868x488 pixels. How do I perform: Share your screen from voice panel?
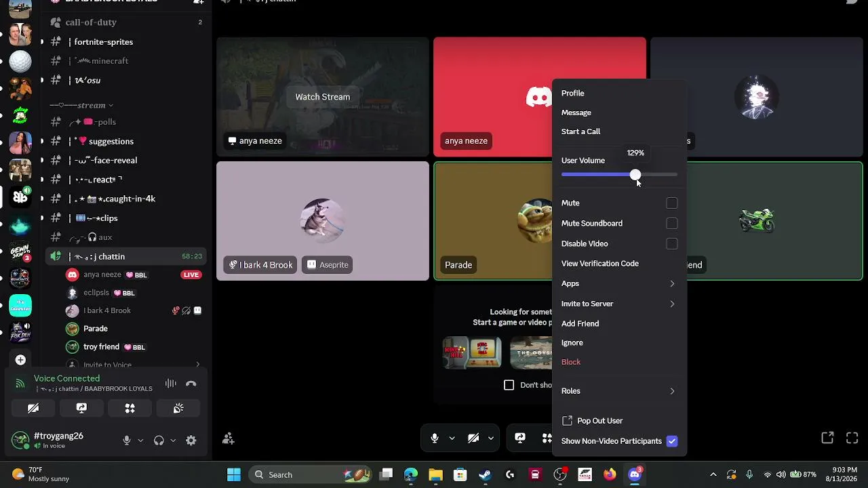(x=81, y=408)
